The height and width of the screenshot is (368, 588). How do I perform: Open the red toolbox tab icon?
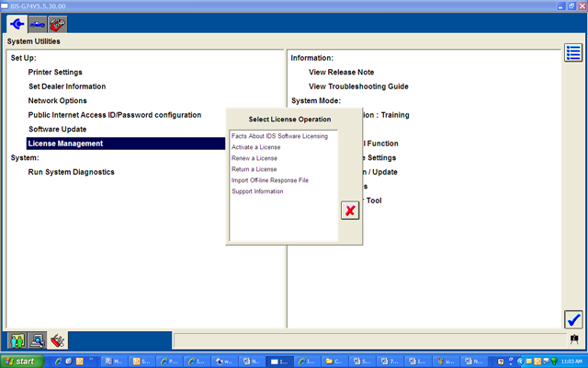pyautogui.click(x=58, y=25)
